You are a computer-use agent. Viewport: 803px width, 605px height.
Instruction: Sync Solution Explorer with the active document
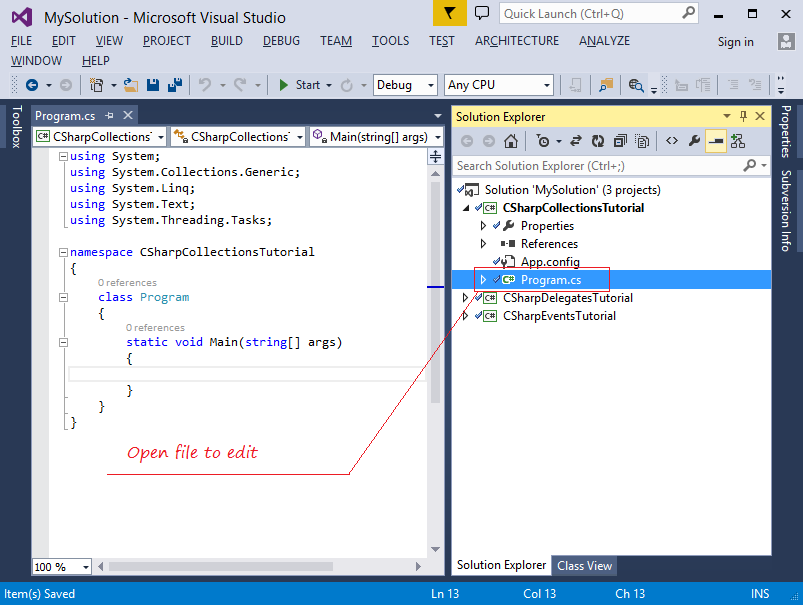point(576,141)
